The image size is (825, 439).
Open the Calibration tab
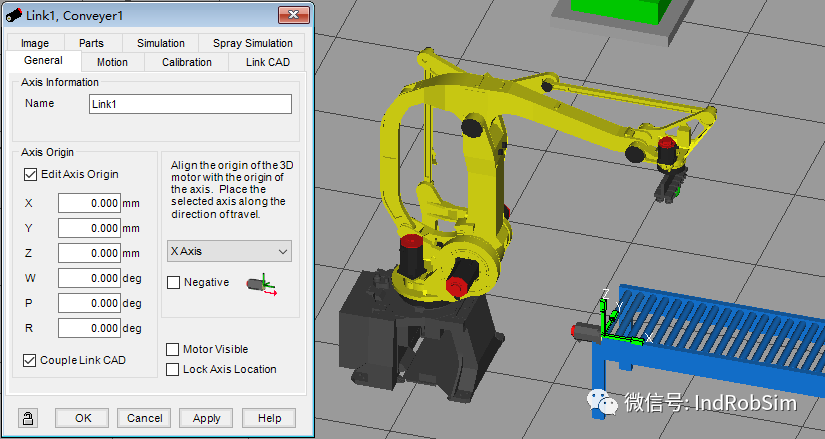pos(187,62)
